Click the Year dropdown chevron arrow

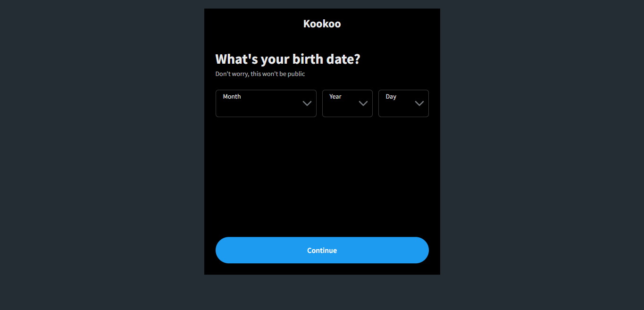click(x=363, y=103)
